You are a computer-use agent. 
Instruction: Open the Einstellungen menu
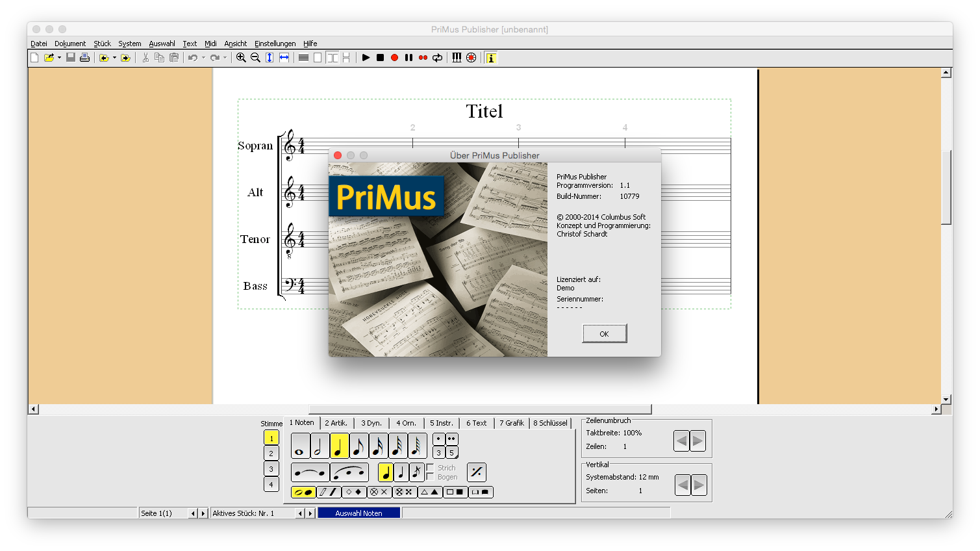point(275,44)
